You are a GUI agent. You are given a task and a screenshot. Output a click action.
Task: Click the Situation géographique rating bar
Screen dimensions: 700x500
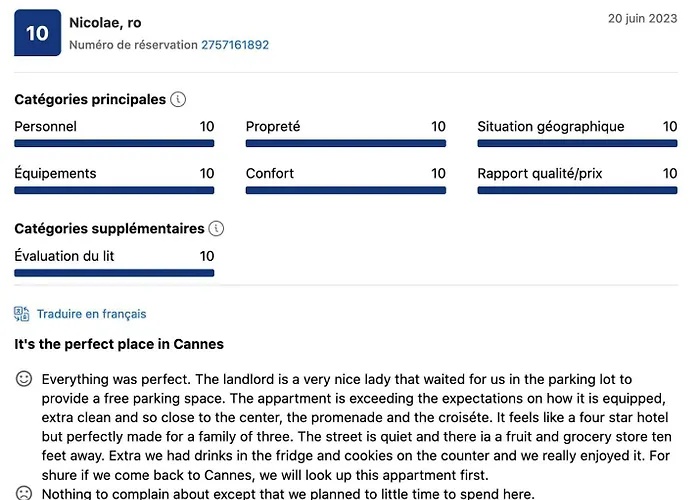click(x=577, y=144)
